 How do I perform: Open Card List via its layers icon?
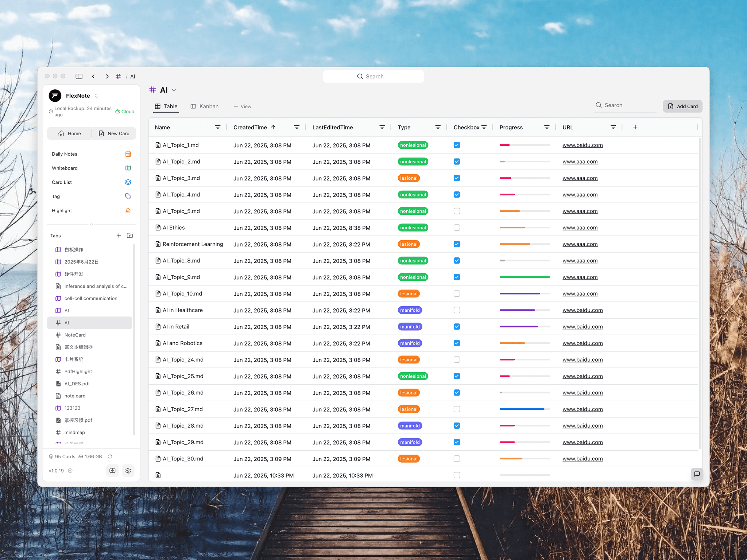click(128, 182)
